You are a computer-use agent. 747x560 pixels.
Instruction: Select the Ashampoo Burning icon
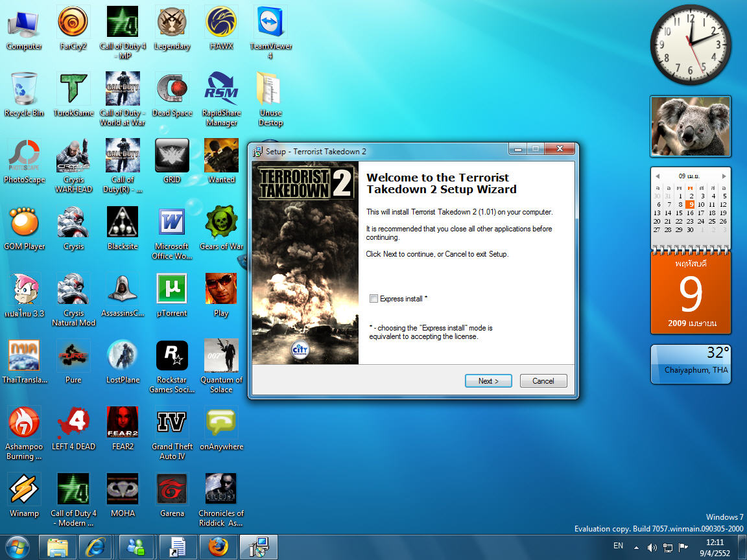coord(24,432)
